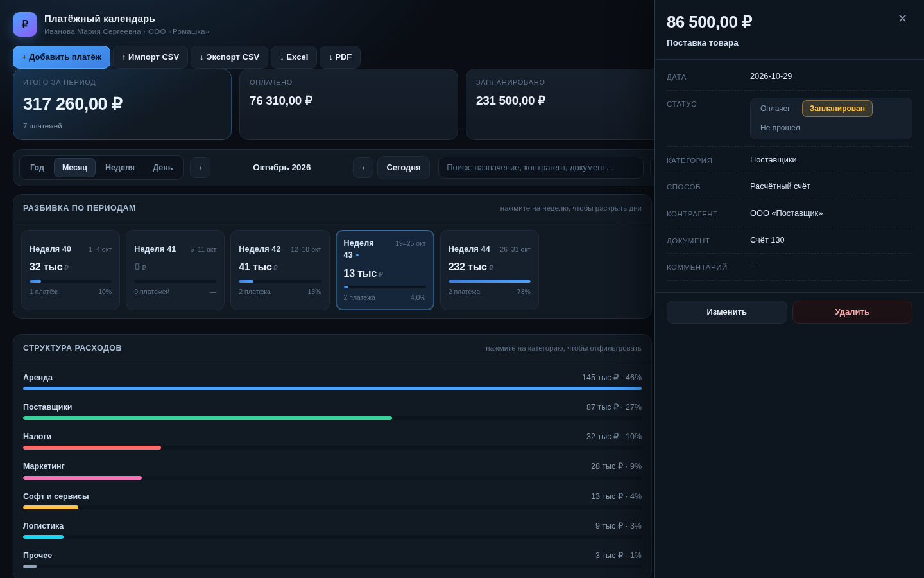Export payments via Экспорт CSV
924x578 pixels.
point(230,57)
